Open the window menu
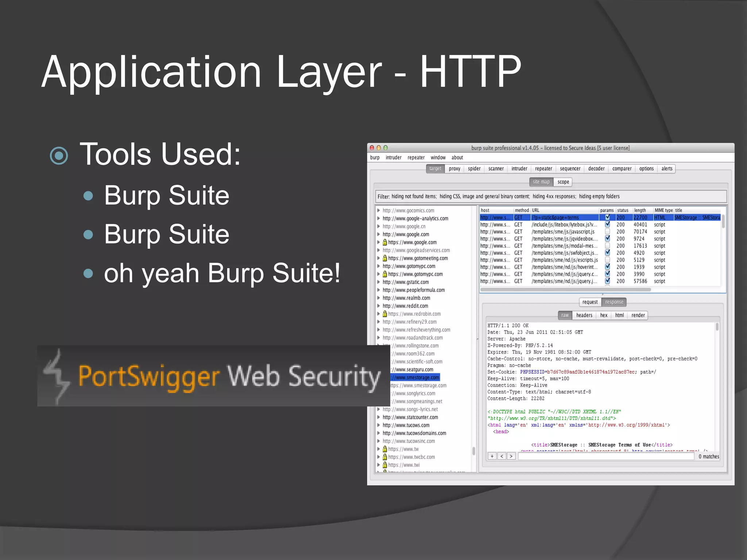Viewport: 747px width, 560px height. [x=438, y=157]
